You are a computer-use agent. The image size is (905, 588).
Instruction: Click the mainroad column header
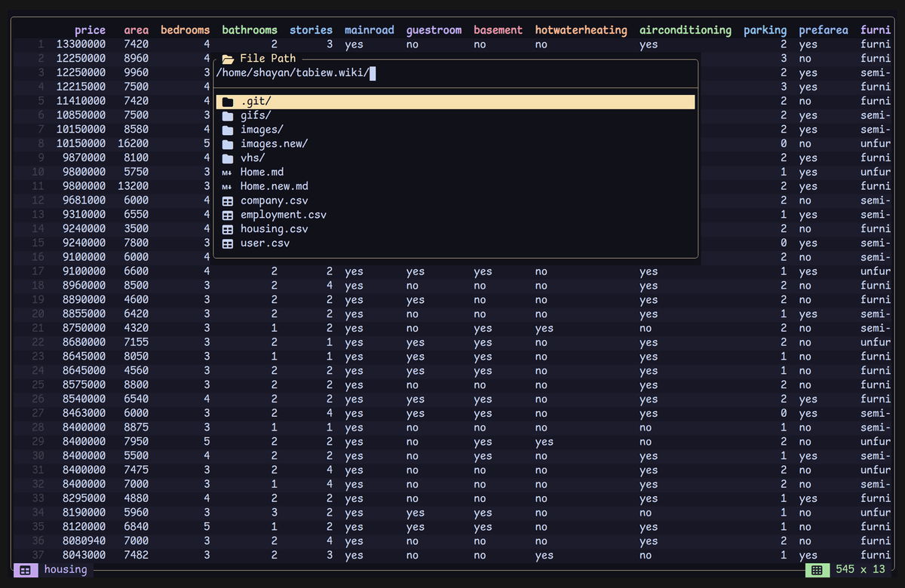pyautogui.click(x=370, y=30)
